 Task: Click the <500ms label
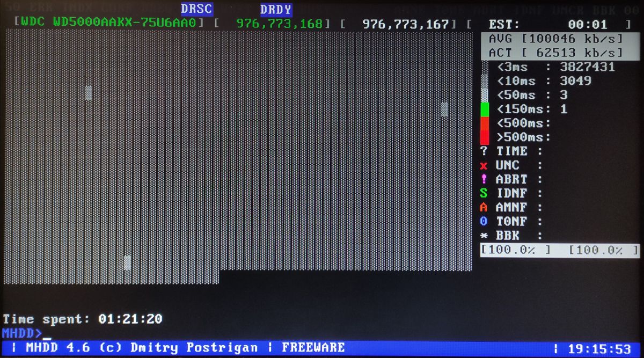[x=521, y=123]
